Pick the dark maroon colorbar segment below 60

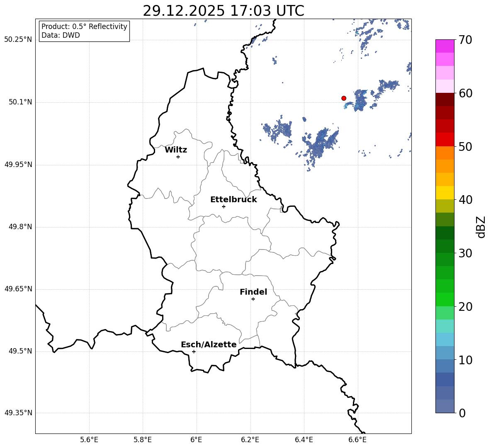click(x=445, y=99)
